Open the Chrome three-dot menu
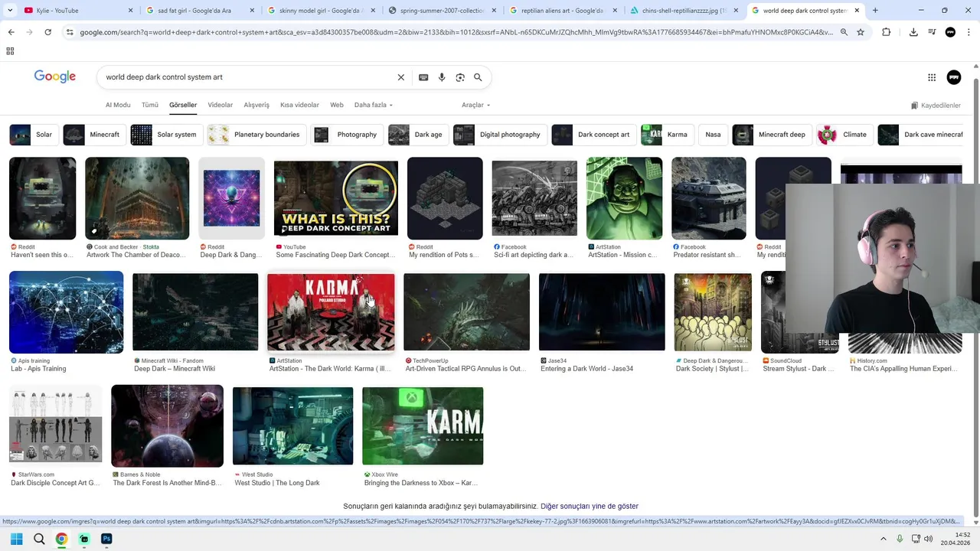The image size is (980, 551). coord(969,32)
